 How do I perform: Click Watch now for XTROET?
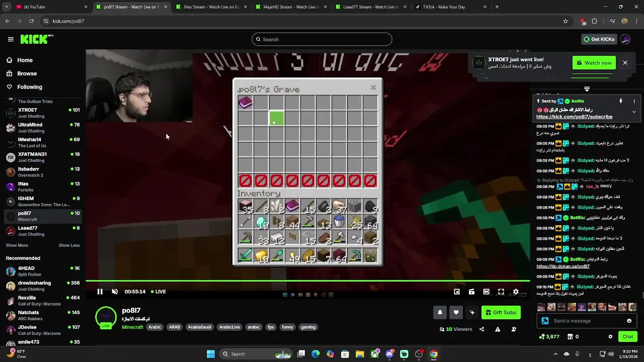point(594,63)
